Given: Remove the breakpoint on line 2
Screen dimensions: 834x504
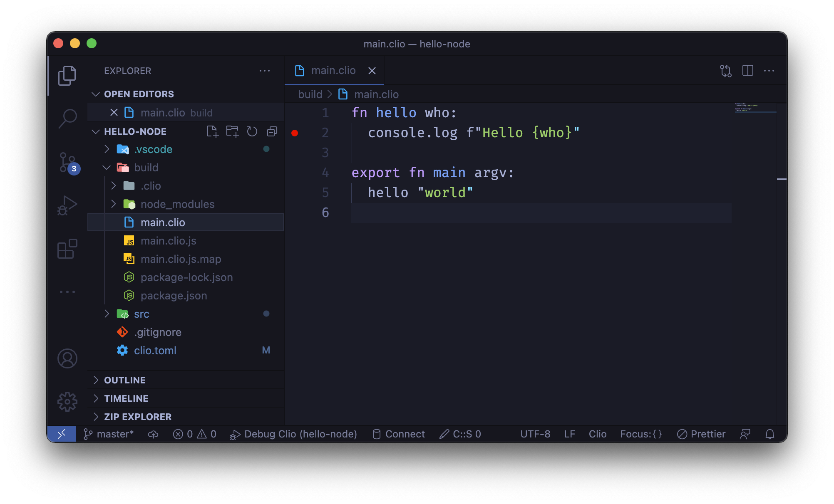Looking at the screenshot, I should (x=295, y=133).
